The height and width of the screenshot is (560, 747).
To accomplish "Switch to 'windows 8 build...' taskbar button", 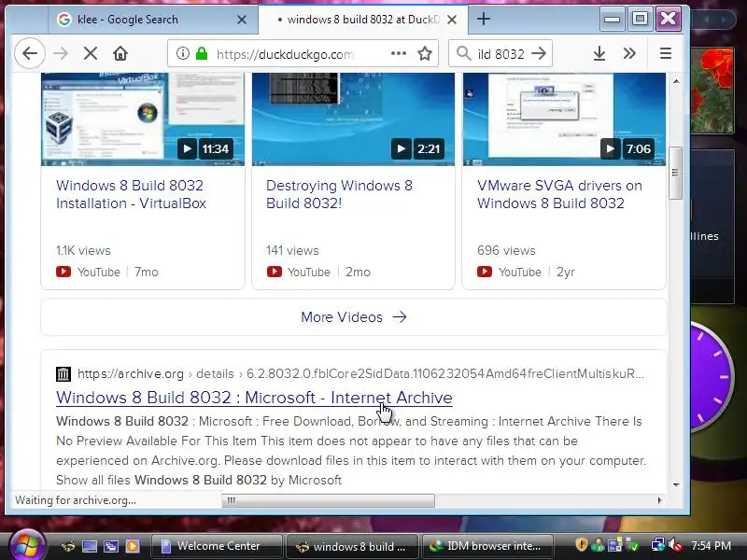I will tap(353, 546).
